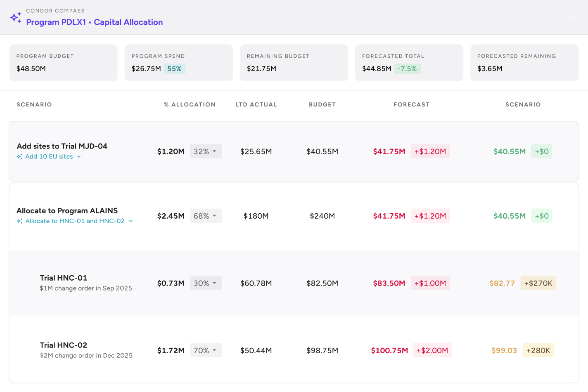The width and height of the screenshot is (588, 392).
Task: Expand the Allocate to HNC-01 and HNC-02 chevron
Action: pos(131,221)
